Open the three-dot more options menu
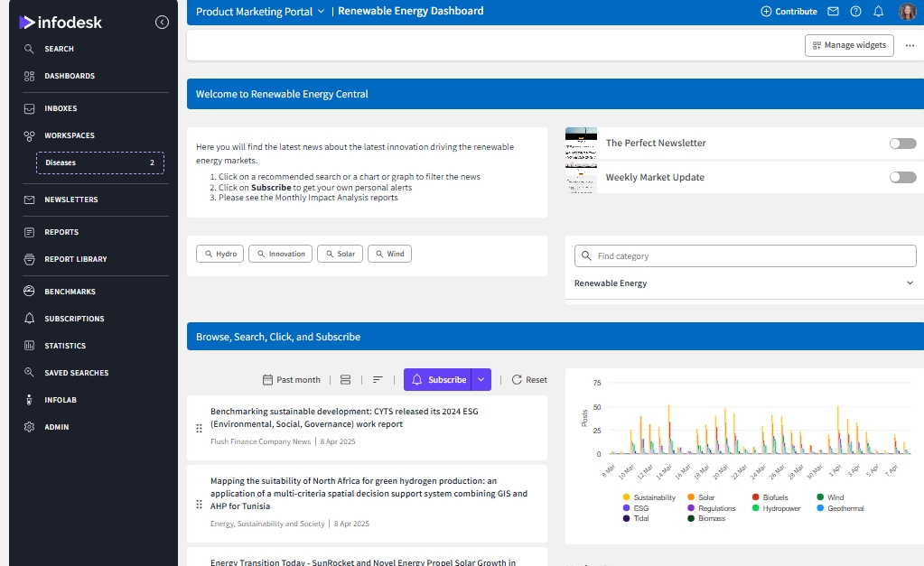Image resolution: width=924 pixels, height=566 pixels. (x=910, y=45)
